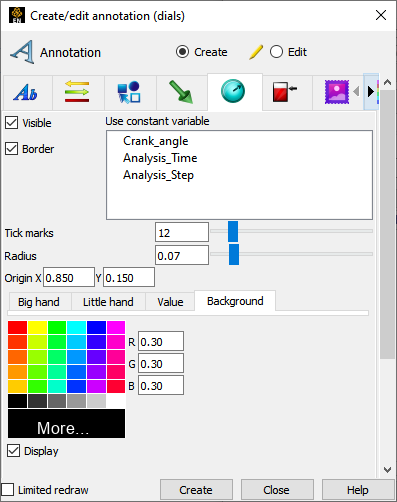397x502 pixels.
Task: Click the Create button at the bottom
Action: 196,490
